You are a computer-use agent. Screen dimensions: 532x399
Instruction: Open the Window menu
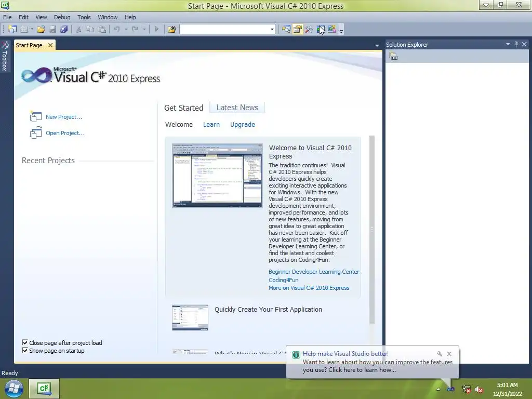pos(108,17)
